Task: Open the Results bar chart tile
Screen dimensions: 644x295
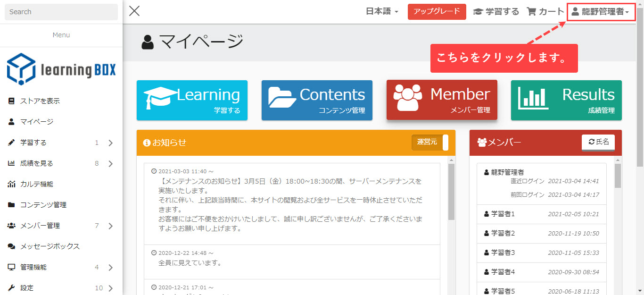Action: [x=566, y=100]
